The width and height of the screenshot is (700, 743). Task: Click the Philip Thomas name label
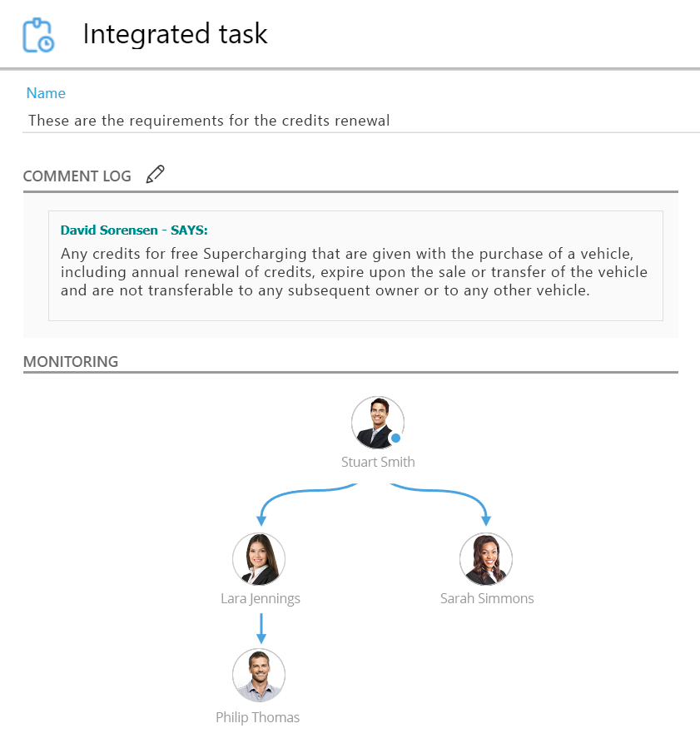pos(257,717)
